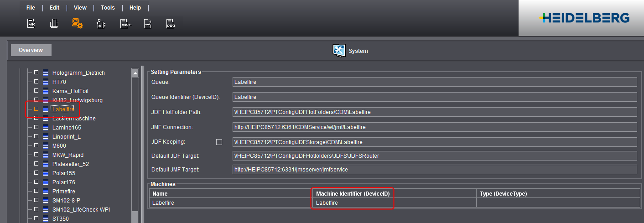Image resolution: width=644 pixels, height=223 pixels.
Task: Click the document with chart line toolbar icon
Action: pyautogui.click(x=147, y=24)
